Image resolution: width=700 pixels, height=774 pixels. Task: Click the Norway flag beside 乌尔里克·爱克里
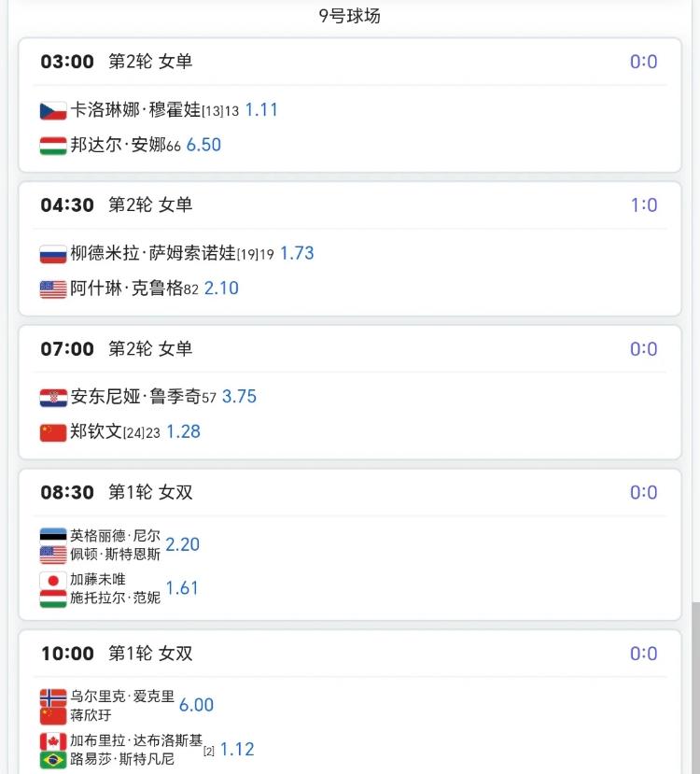click(x=53, y=697)
